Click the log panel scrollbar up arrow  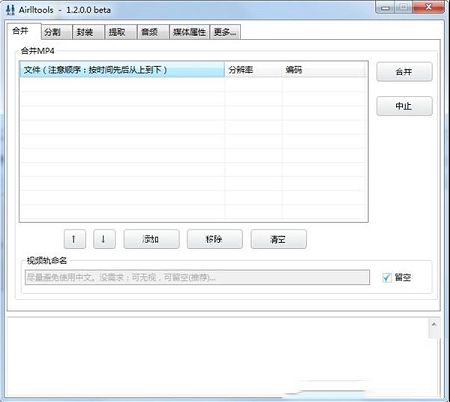[434, 324]
